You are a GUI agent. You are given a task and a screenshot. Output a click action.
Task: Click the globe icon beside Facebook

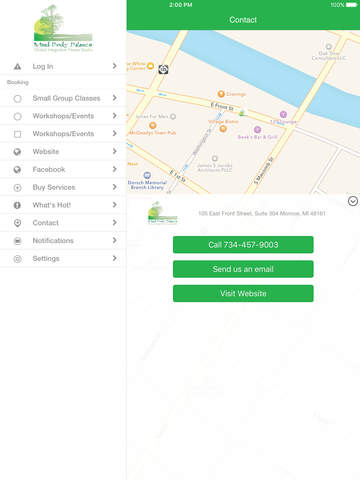[x=17, y=170]
